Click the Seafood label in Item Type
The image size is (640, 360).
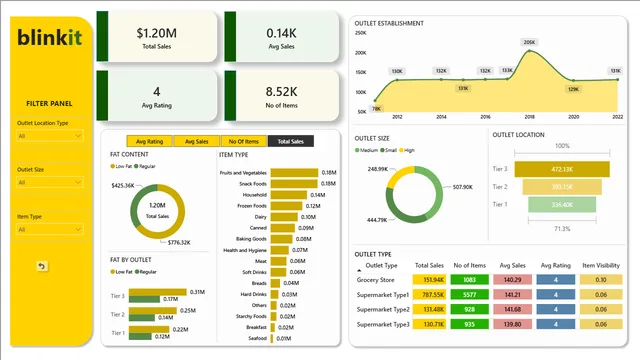pyautogui.click(x=258, y=338)
